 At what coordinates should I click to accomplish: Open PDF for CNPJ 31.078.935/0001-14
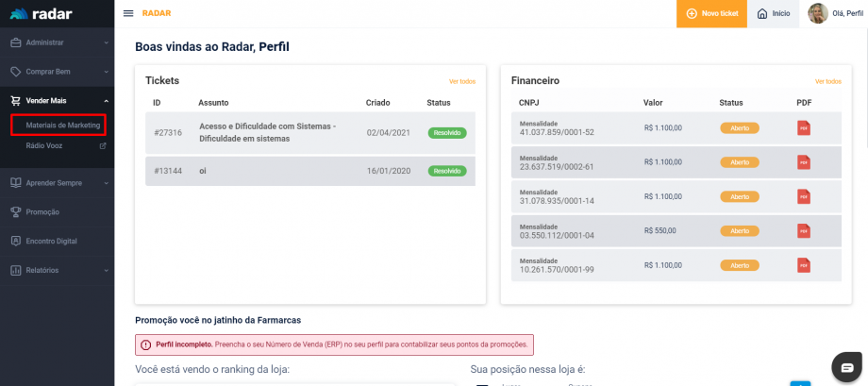click(x=803, y=196)
